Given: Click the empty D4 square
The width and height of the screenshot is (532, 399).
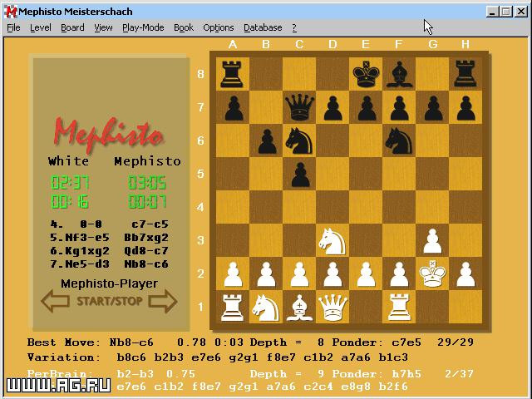Looking at the screenshot, I should point(332,207).
